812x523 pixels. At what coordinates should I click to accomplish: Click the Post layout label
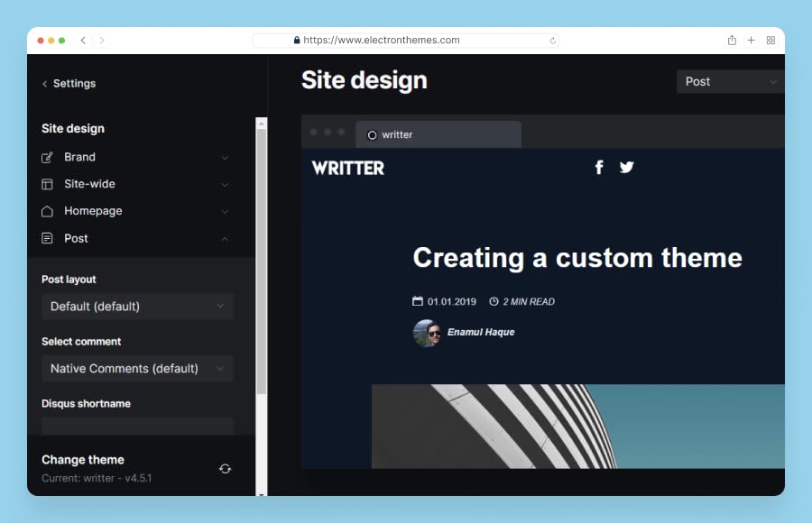click(x=69, y=280)
